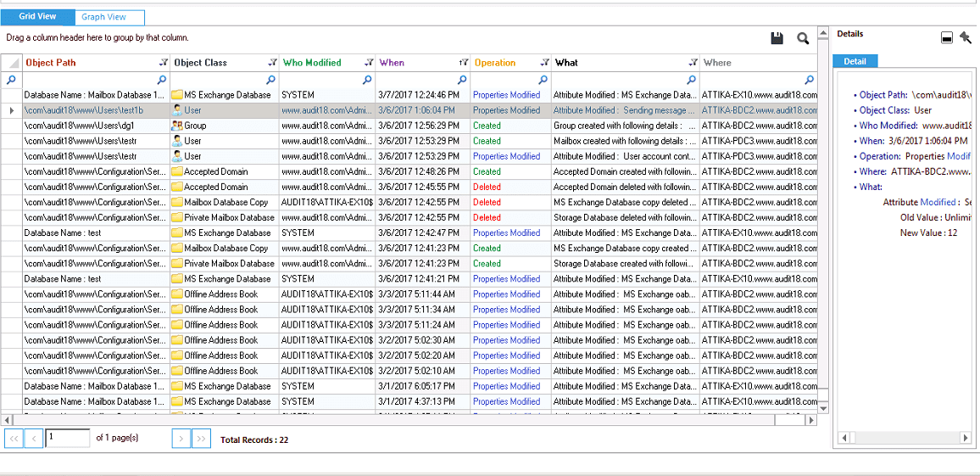Screen dimensions: 980x476
Task: Click grid vertical scrollbar down arrow
Action: pos(823,408)
